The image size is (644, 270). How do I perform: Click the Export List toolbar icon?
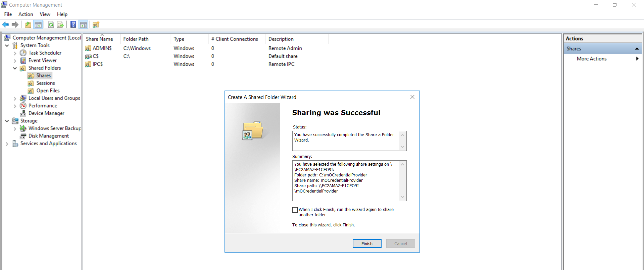(x=60, y=24)
